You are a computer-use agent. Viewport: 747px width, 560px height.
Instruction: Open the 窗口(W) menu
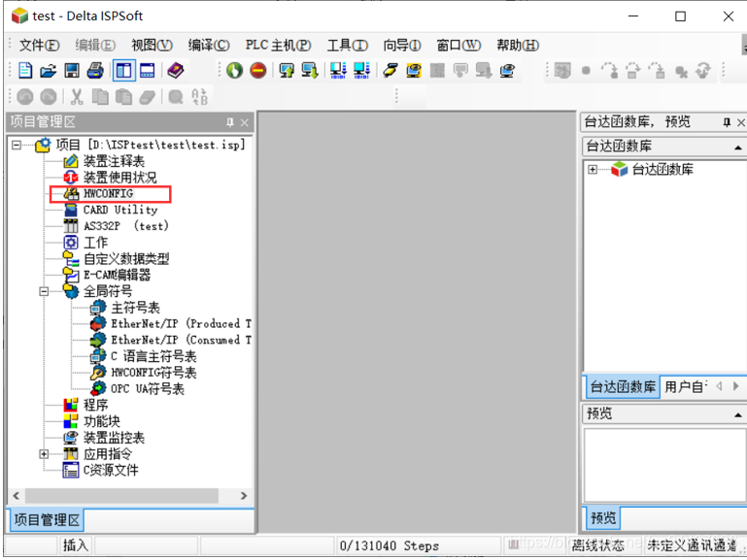coord(458,46)
